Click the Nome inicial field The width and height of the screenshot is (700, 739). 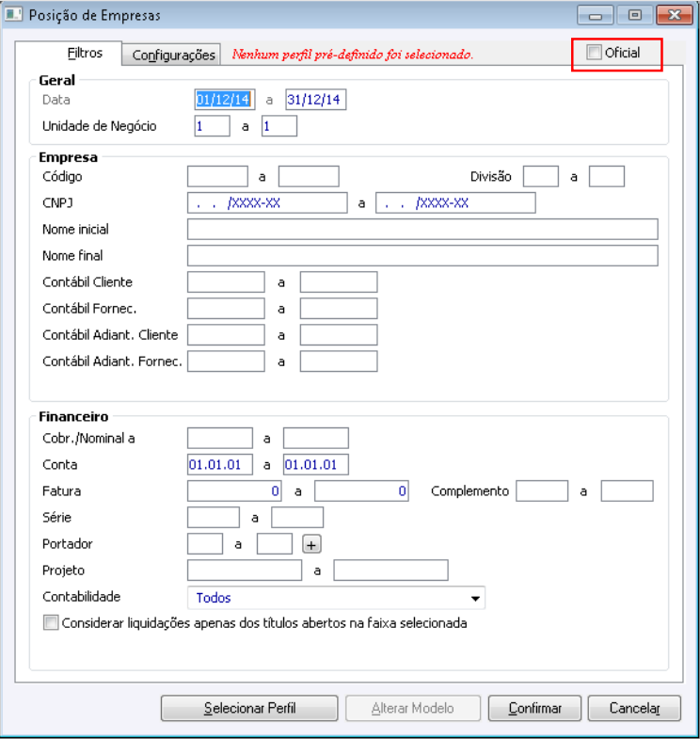point(422,229)
